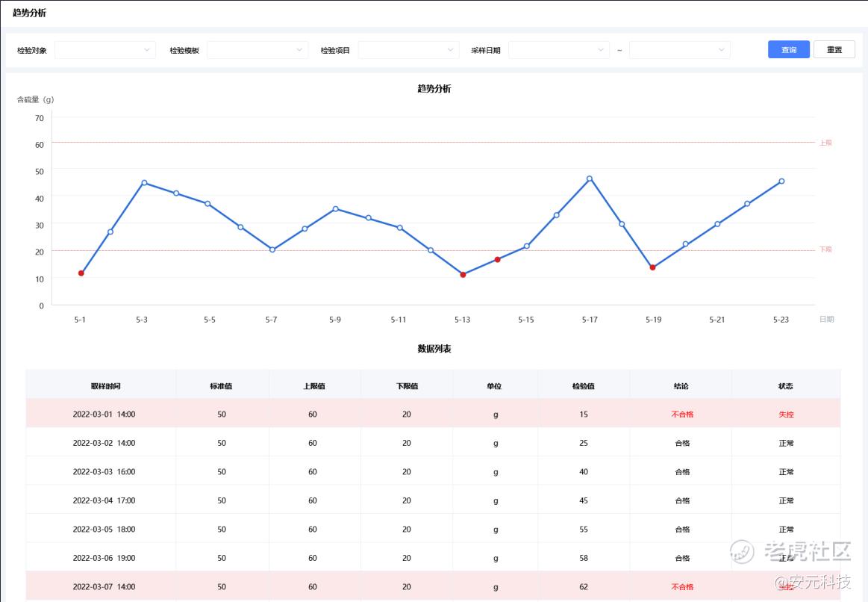Select the data point at 5-9
Image resolution: width=868 pixels, height=602 pixels.
click(335, 209)
